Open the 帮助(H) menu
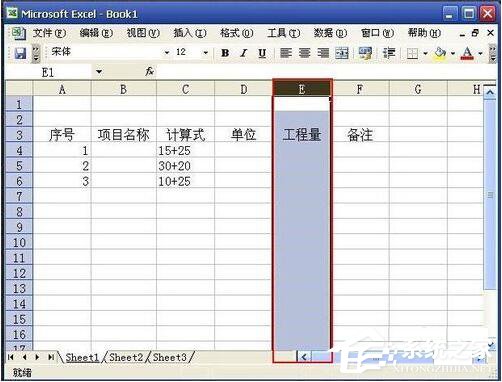 point(424,33)
